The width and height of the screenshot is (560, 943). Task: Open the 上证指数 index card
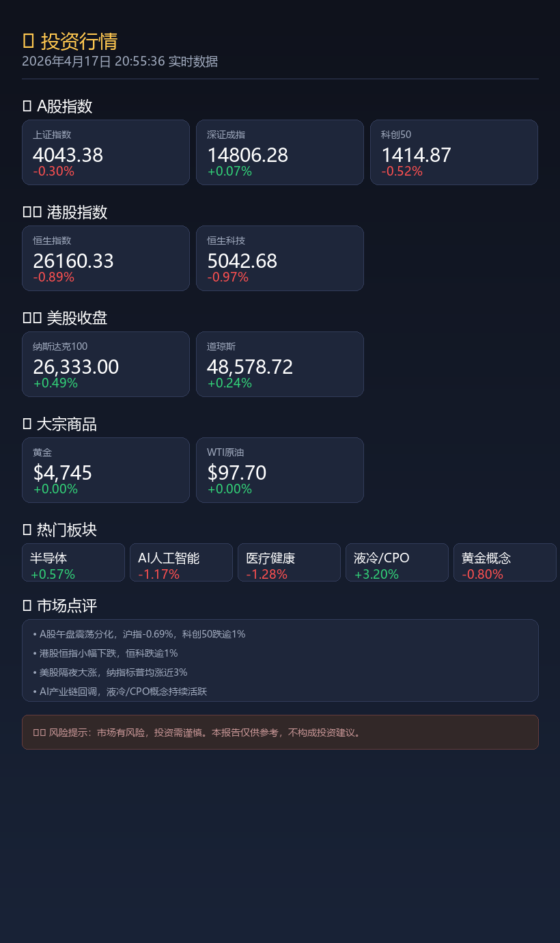coord(106,152)
